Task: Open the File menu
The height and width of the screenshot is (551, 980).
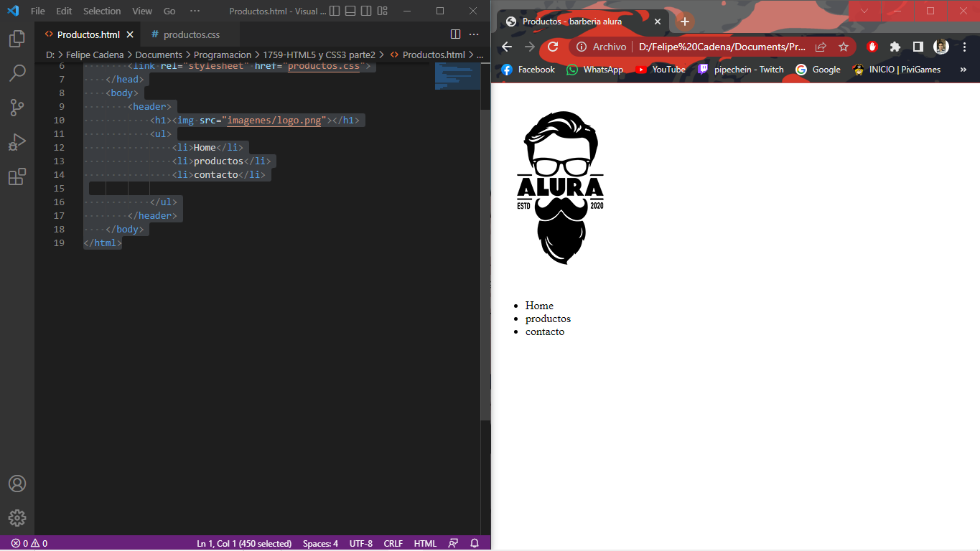Action: [x=38, y=11]
